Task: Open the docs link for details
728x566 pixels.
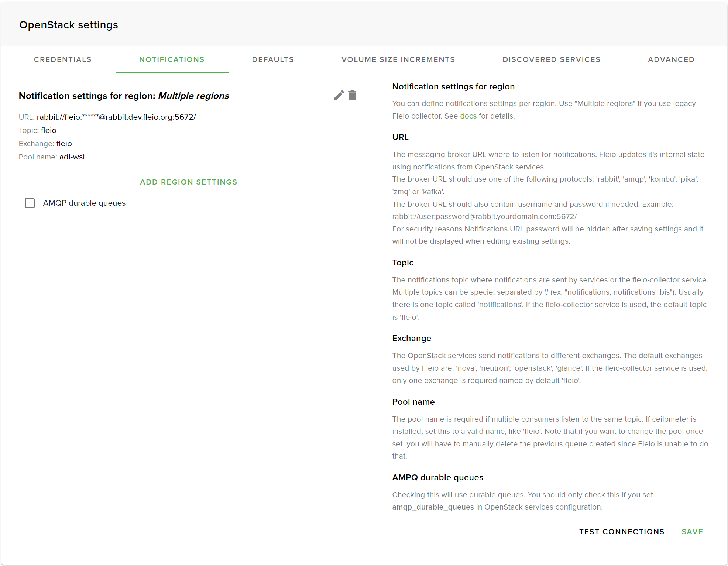Action: pos(468,116)
